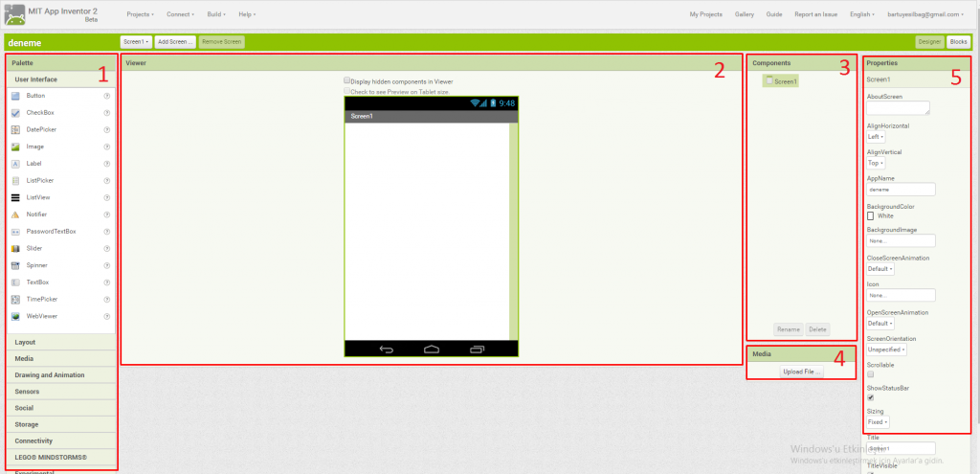Viewport: 980px width, 474px height.
Task: Open help icon next to CheckBox
Action: (x=107, y=113)
